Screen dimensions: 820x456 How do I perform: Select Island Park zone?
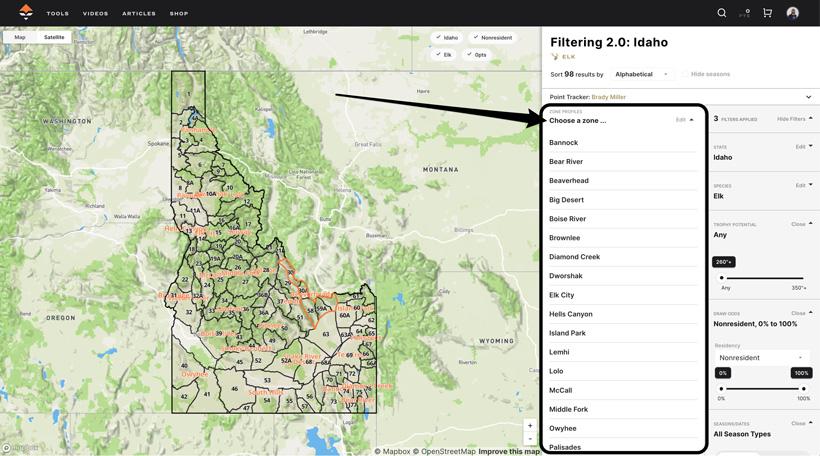(622, 333)
